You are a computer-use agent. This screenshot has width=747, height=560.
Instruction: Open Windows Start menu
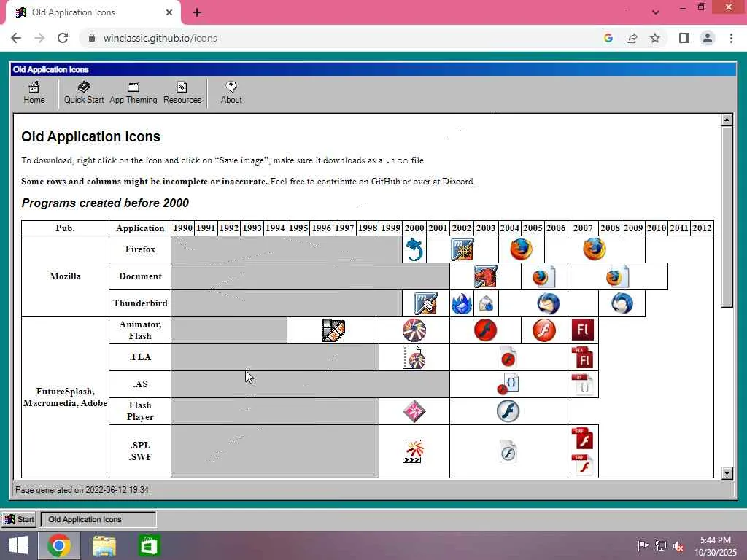point(18,545)
